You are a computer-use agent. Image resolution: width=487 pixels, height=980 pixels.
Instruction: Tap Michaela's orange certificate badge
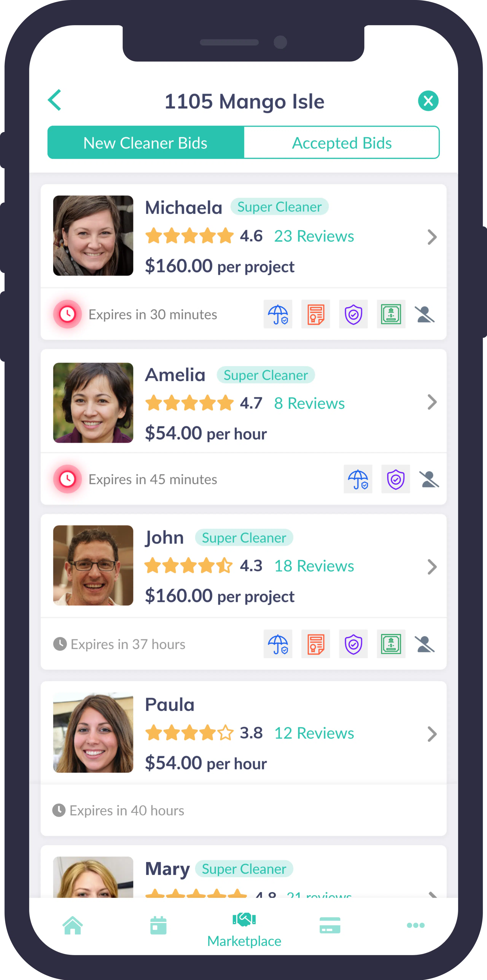pyautogui.click(x=316, y=314)
